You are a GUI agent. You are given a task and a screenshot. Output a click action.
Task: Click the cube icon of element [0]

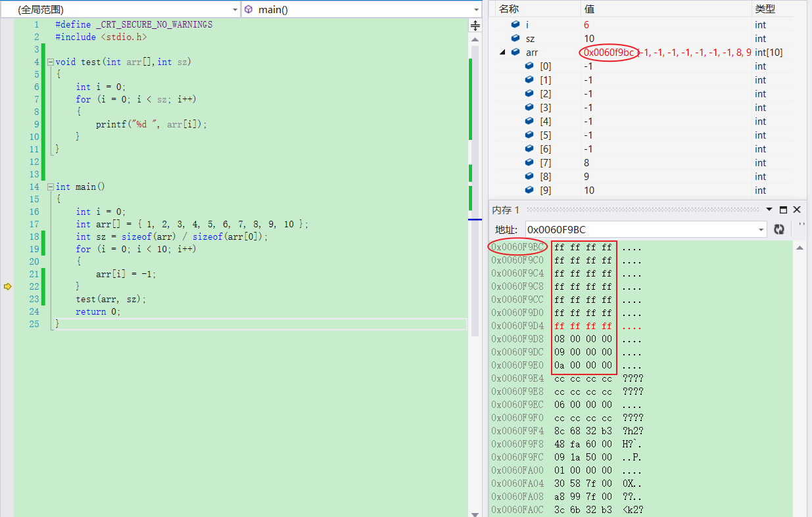coord(529,66)
